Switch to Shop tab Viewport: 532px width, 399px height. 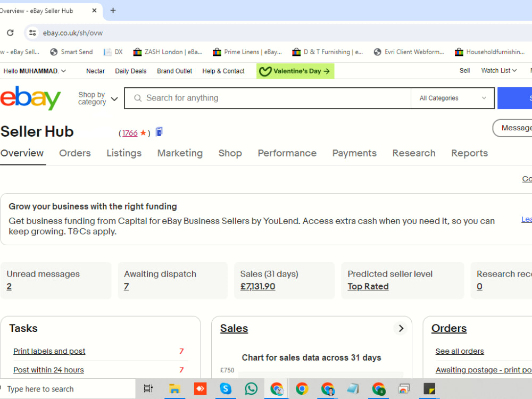click(230, 153)
